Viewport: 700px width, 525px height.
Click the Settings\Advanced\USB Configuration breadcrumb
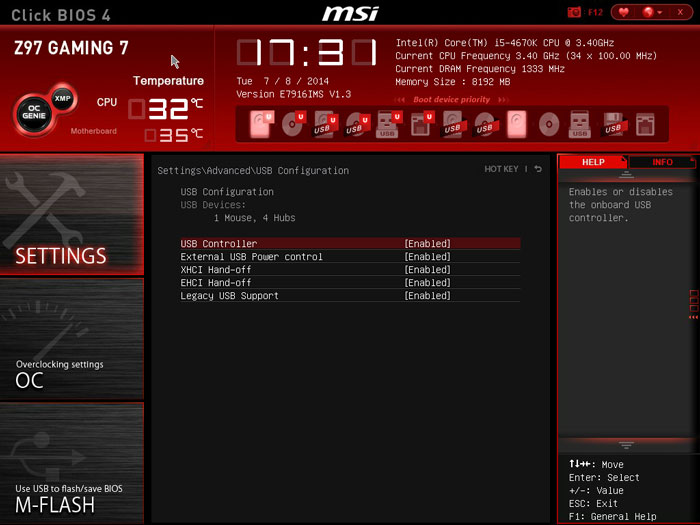coord(253,171)
